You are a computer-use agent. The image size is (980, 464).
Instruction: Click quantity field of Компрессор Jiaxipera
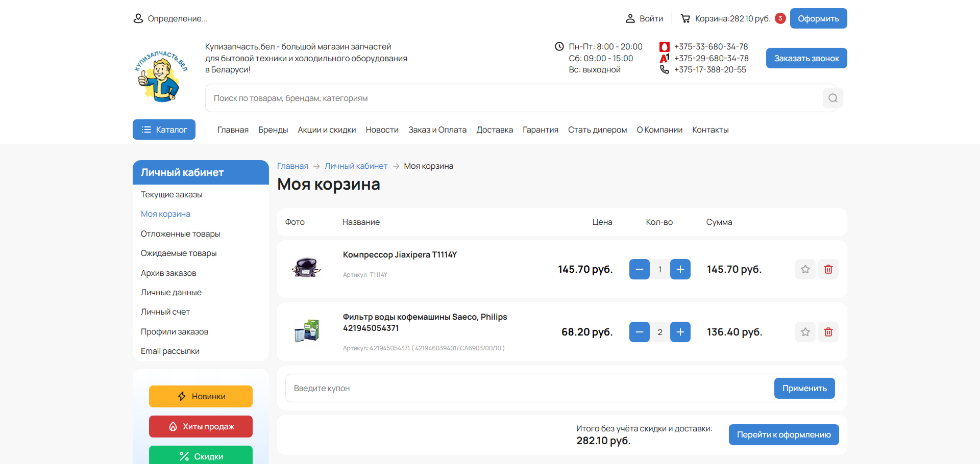tap(660, 269)
